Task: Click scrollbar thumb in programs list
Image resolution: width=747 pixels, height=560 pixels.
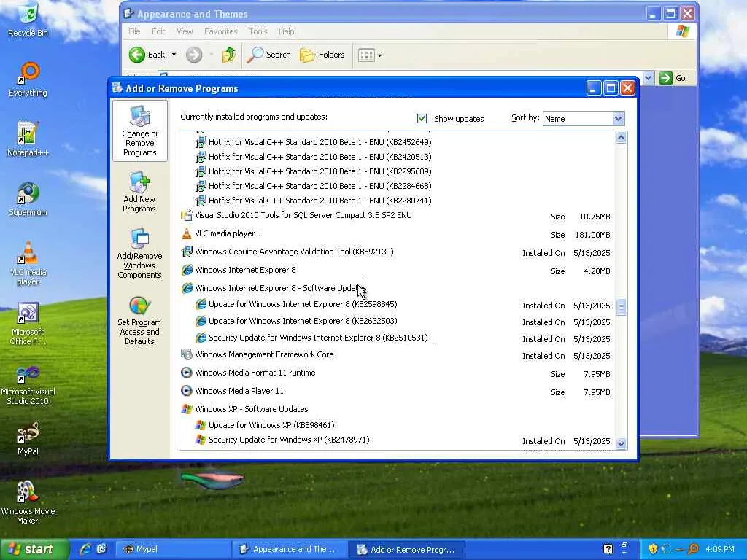Action: (621, 307)
